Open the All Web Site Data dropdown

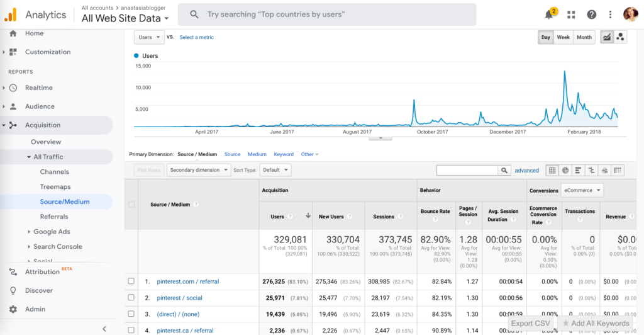click(x=125, y=18)
